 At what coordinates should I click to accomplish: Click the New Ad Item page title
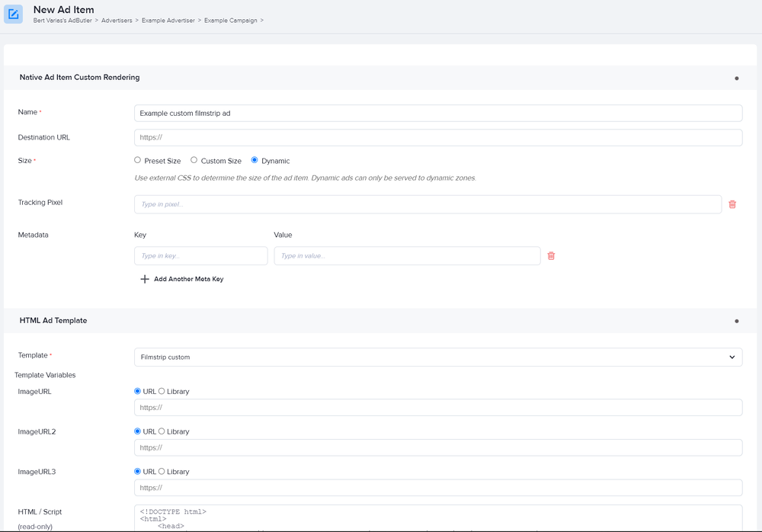(64, 10)
